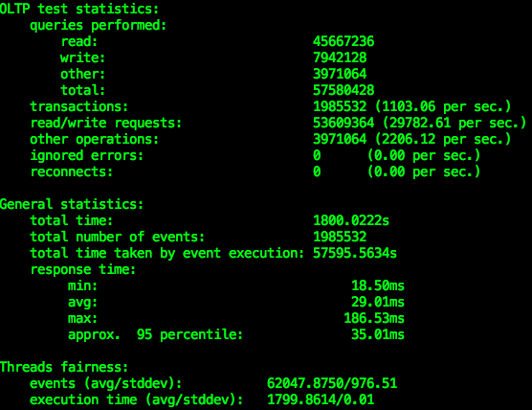Click the read queries value 45667236

[x=344, y=41]
